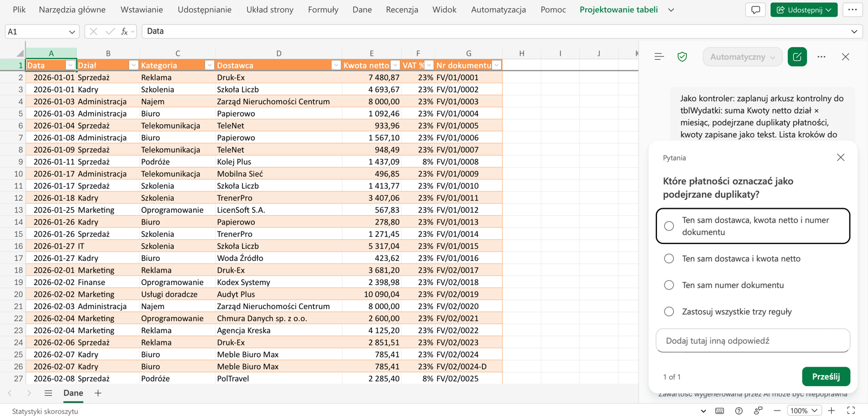This screenshot has width=868, height=417.
Task: Open the ribbon's three-dot more options menu
Action: (x=852, y=10)
